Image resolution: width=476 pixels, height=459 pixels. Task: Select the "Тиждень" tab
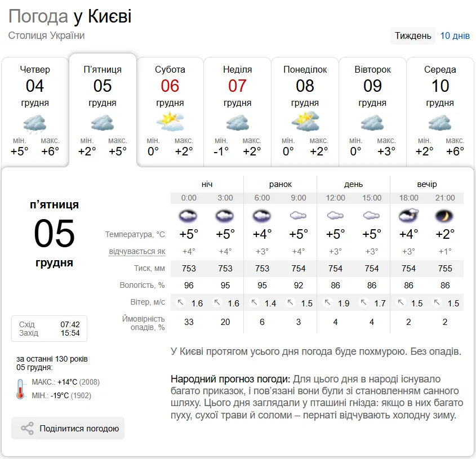(413, 35)
